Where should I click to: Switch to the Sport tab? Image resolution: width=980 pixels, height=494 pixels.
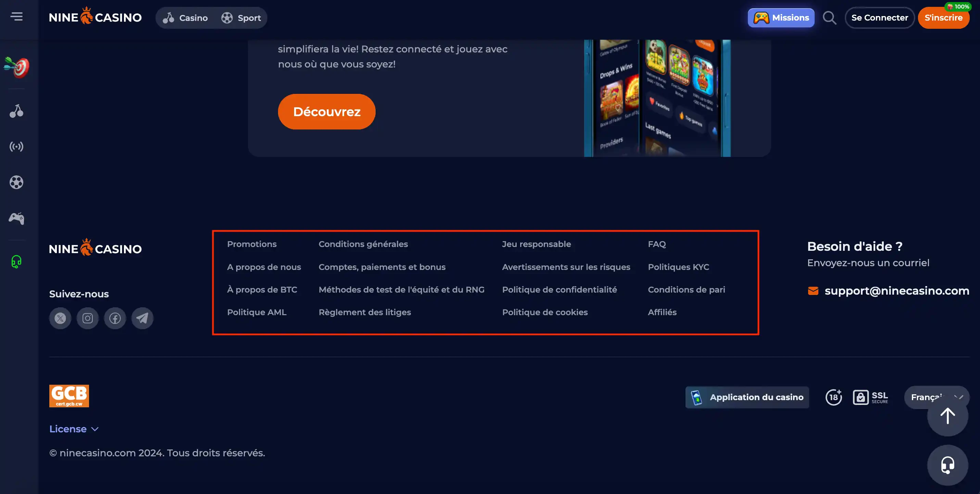tap(241, 17)
